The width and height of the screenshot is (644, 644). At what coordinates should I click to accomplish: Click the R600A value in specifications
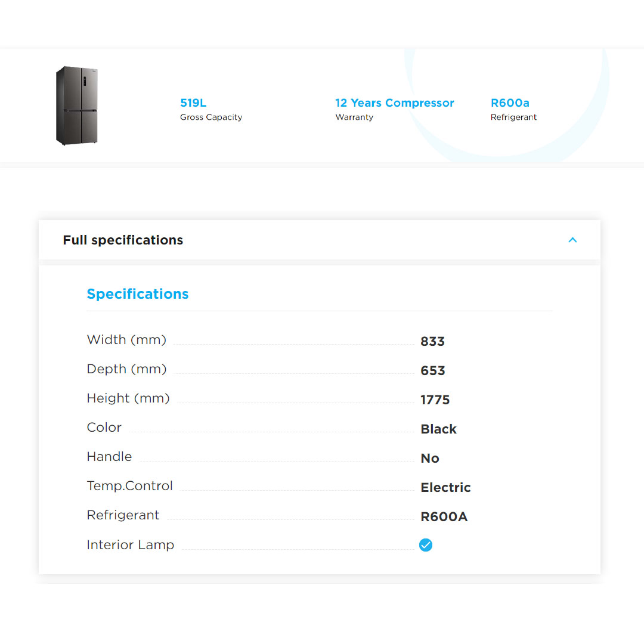coord(444,517)
